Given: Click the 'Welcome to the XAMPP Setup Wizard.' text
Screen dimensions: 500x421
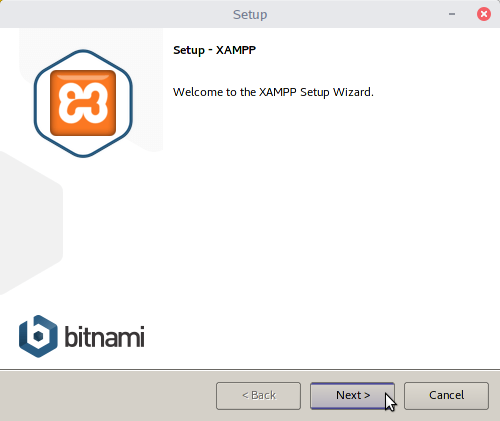Looking at the screenshot, I should click(273, 92).
